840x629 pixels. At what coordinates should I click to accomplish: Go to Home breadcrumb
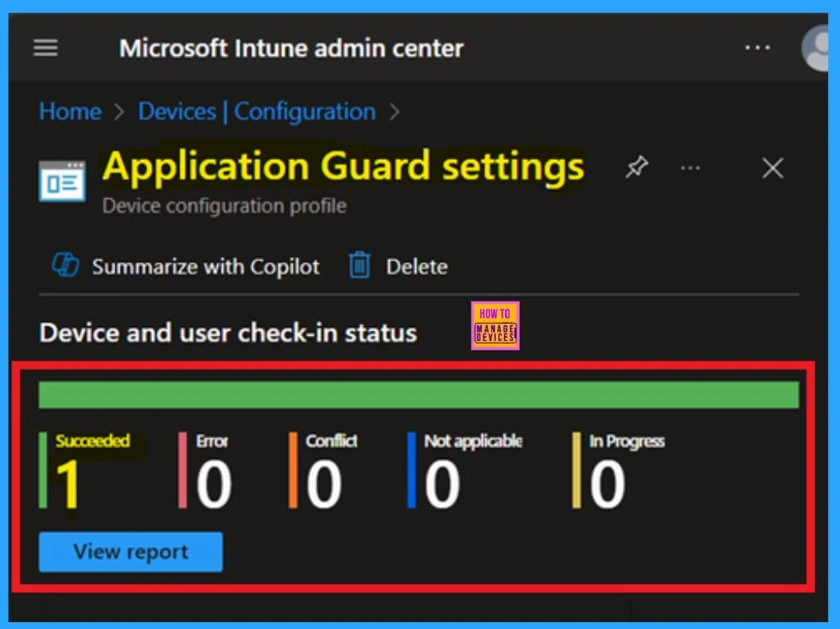(x=70, y=111)
